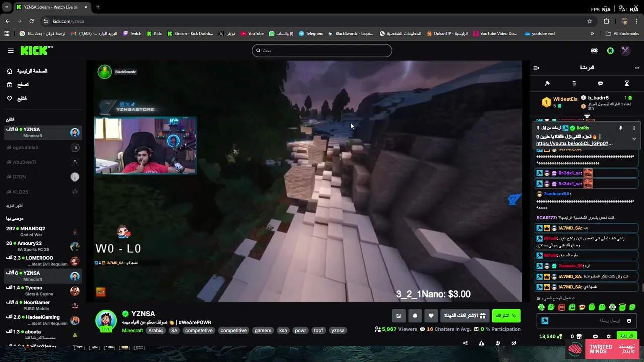Click the 13,540 channel points balance
Screen dimensions: 644x362
tap(550, 337)
